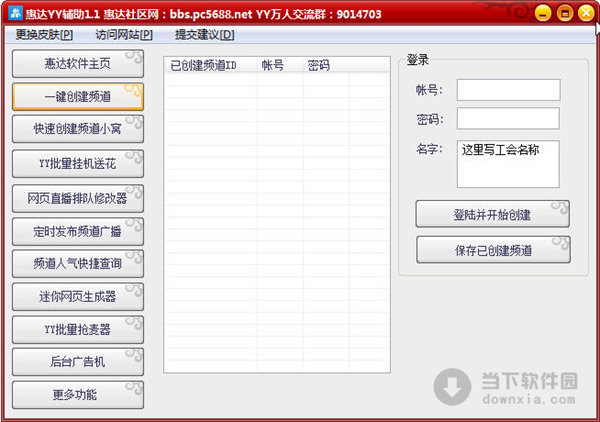Open YY批量挂机送花 tool
Screen dimensions: 600x422
[78, 164]
